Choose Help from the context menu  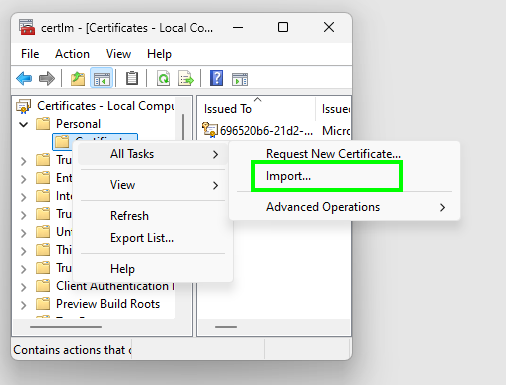coord(153,269)
